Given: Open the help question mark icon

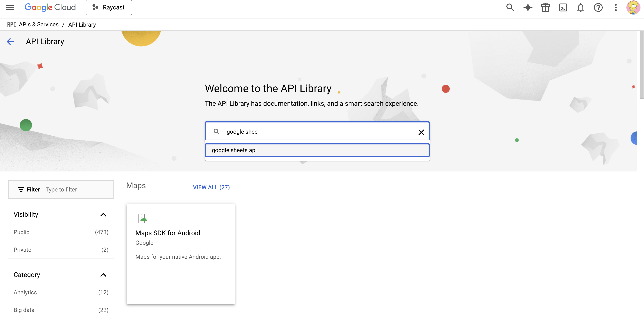Looking at the screenshot, I should click(598, 7).
